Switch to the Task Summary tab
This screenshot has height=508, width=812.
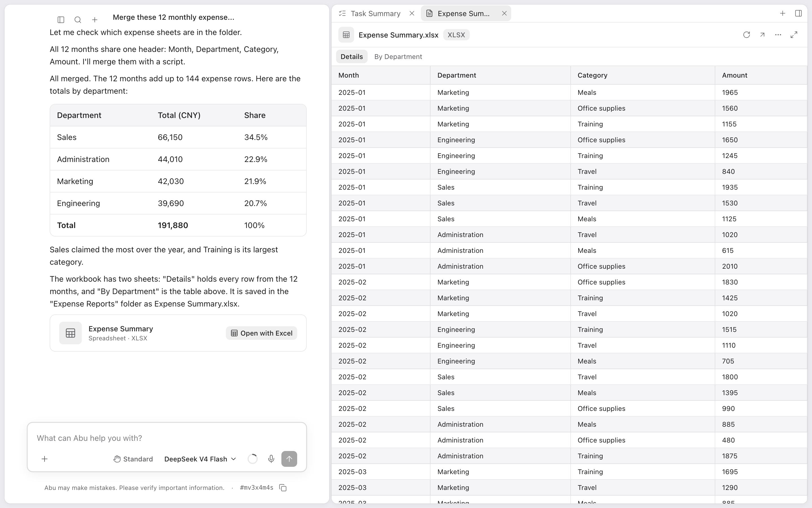tap(375, 14)
